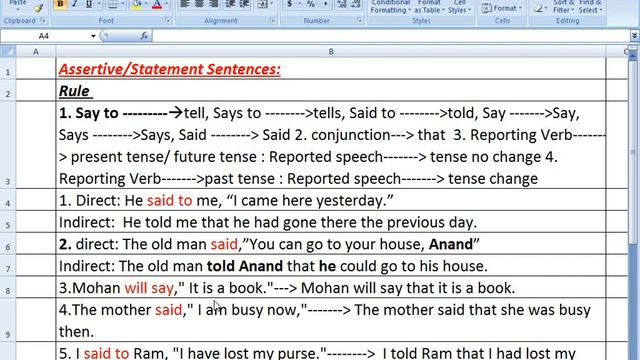Expand the formula bar

point(634,36)
